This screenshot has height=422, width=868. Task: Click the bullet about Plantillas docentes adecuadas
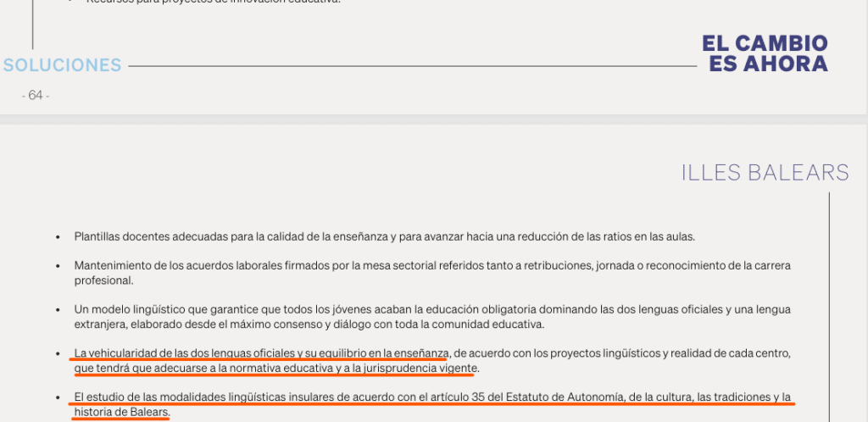click(x=384, y=236)
